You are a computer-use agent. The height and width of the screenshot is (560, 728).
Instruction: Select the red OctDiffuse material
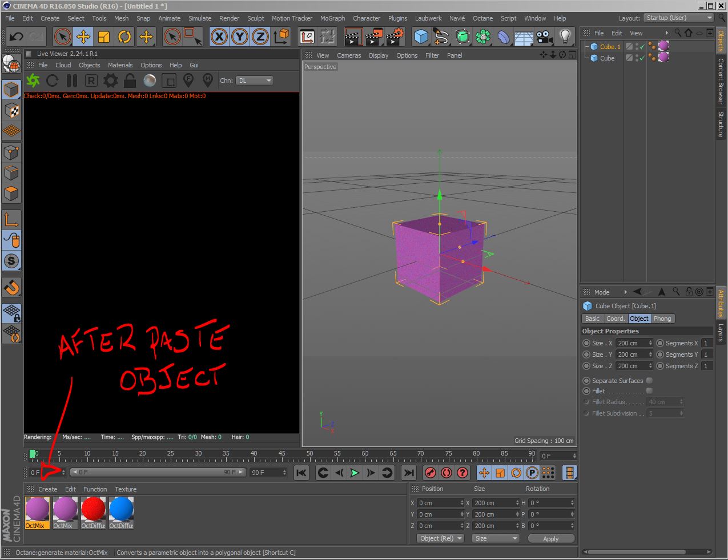pos(93,513)
